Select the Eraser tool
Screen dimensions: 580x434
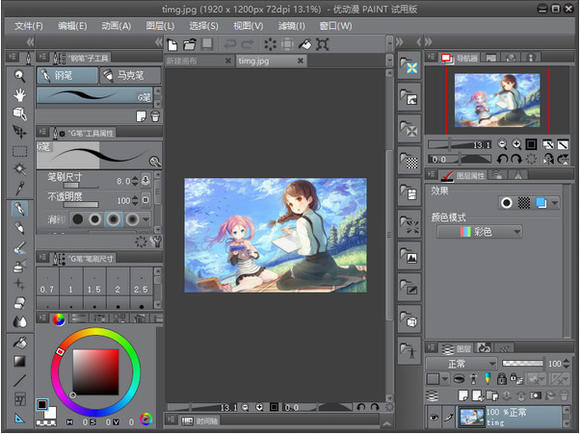point(20,303)
